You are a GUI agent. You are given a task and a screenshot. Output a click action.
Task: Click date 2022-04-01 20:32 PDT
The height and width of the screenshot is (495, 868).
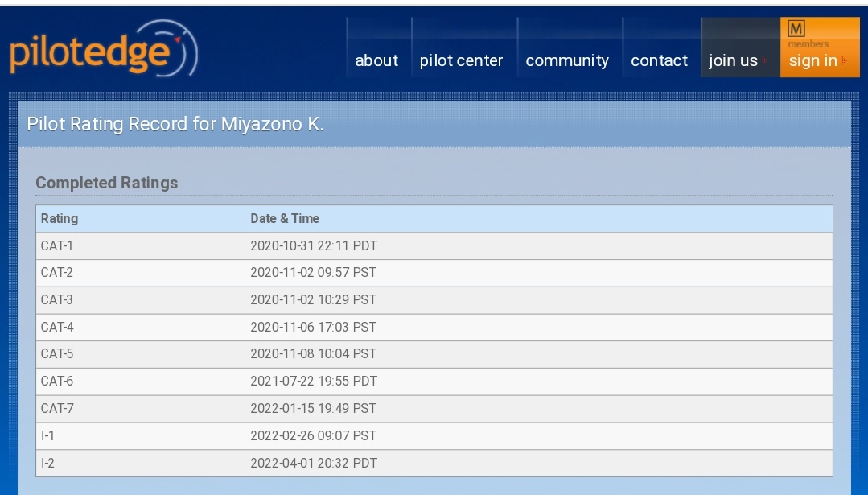click(x=314, y=463)
